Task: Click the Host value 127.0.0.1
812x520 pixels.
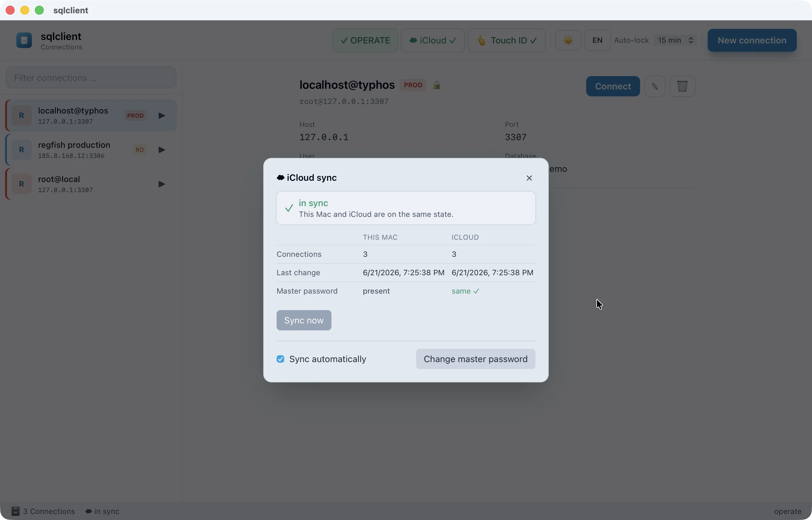Action: [x=324, y=137]
